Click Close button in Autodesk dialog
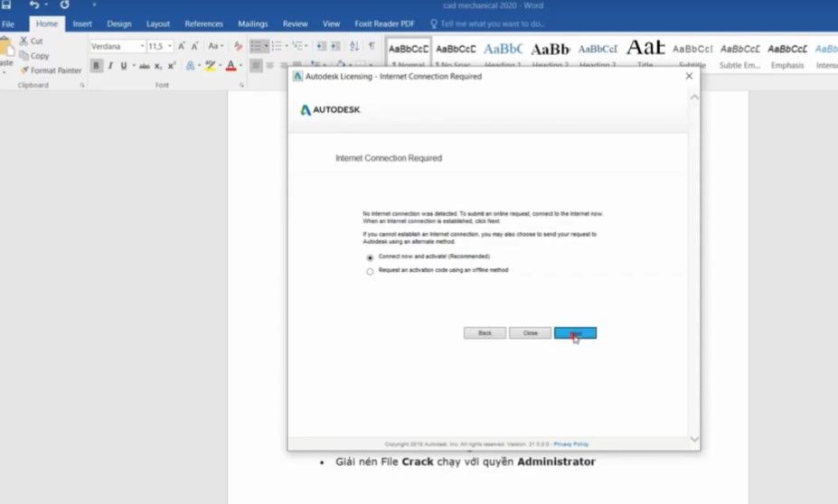The height and width of the screenshot is (504, 838). coord(530,333)
